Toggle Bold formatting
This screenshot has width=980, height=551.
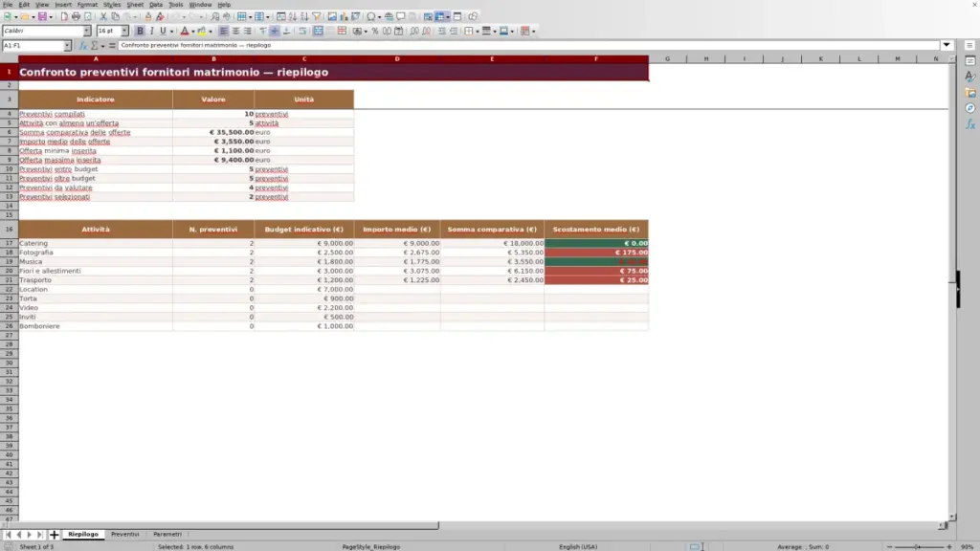click(x=140, y=32)
